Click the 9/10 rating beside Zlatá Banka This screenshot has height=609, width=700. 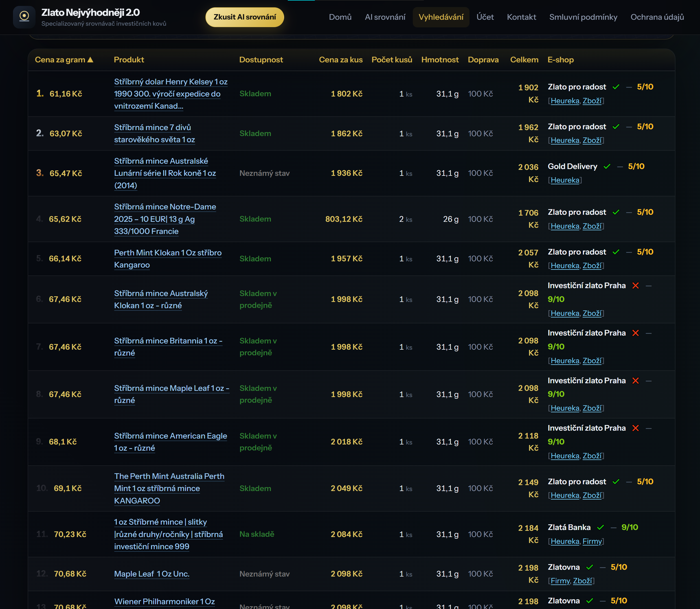click(630, 527)
